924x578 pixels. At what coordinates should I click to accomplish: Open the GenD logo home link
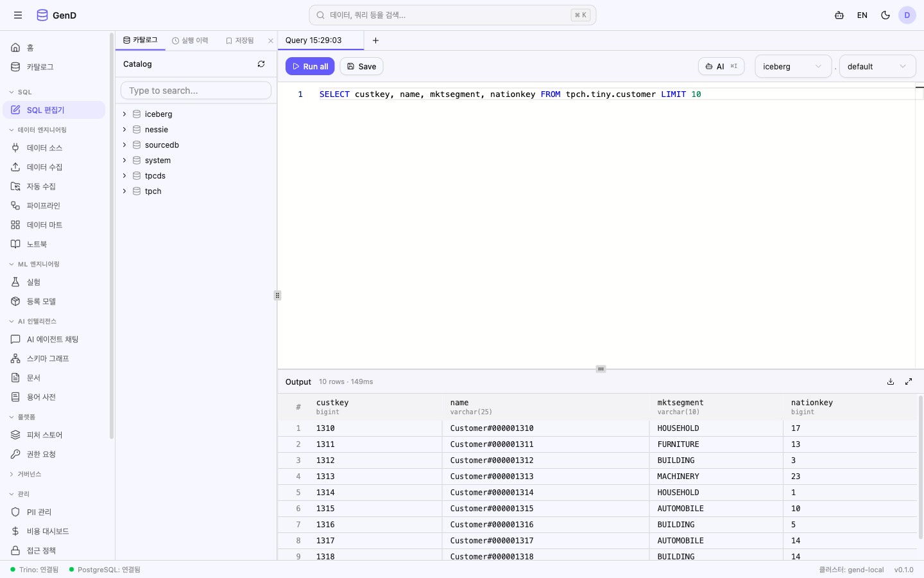pyautogui.click(x=56, y=15)
